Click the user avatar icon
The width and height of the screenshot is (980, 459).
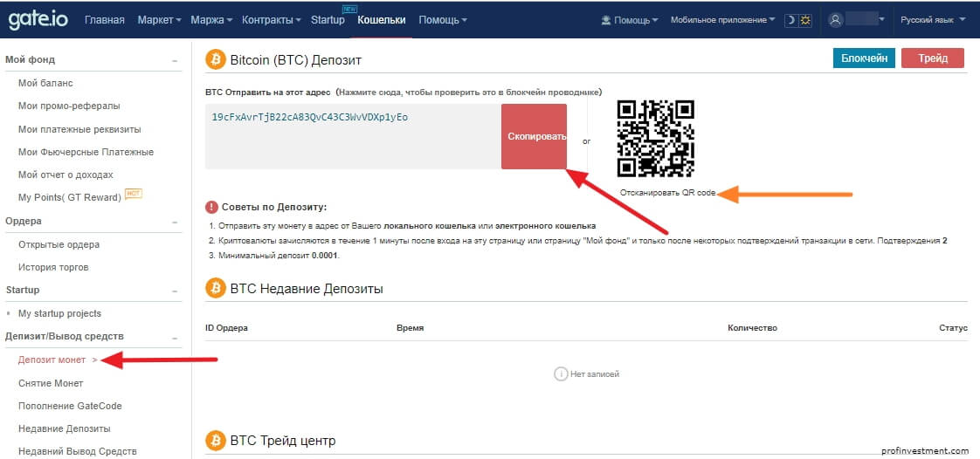tap(836, 20)
